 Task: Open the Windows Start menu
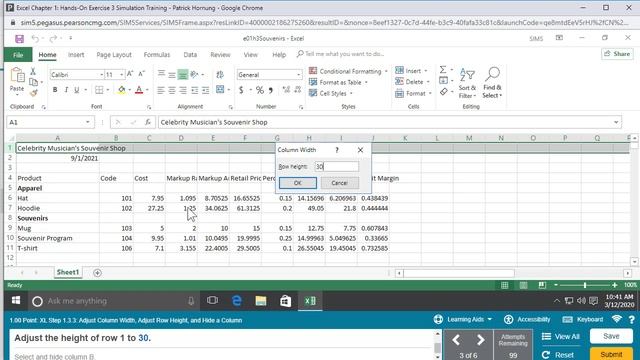[x=16, y=301]
